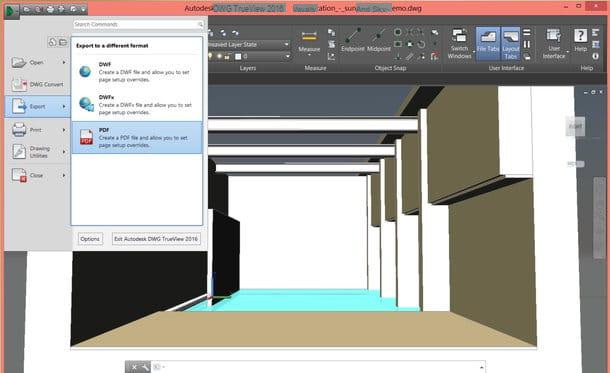610x373 pixels.
Task: Choose PDF export option
Action: tap(137, 137)
